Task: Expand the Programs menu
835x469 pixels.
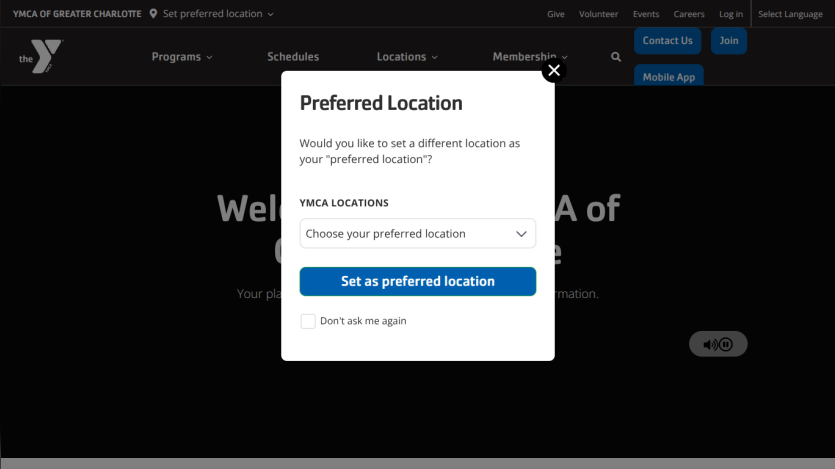Action: pos(182,57)
